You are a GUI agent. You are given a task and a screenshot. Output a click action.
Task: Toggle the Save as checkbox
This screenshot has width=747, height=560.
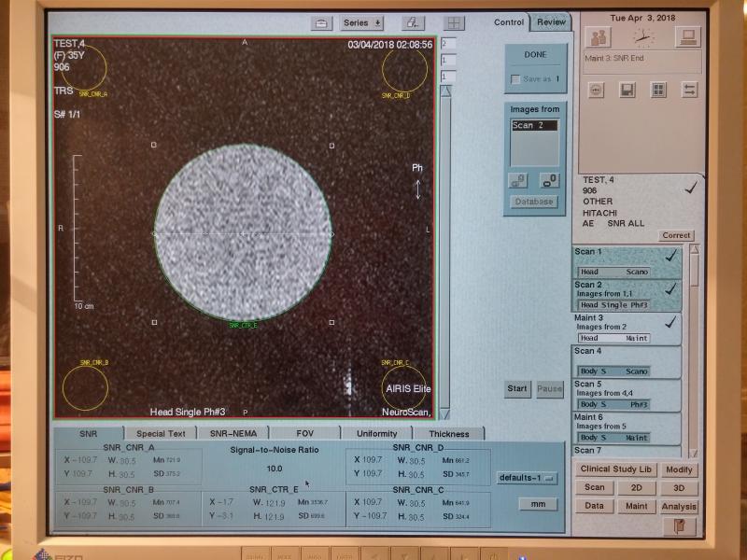(x=514, y=79)
